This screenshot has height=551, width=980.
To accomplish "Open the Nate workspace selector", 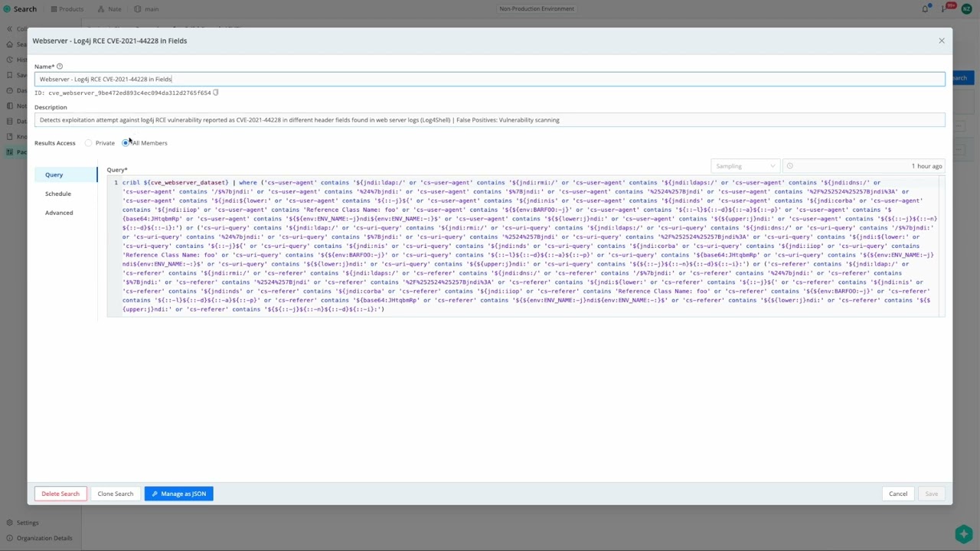I will pos(110,9).
